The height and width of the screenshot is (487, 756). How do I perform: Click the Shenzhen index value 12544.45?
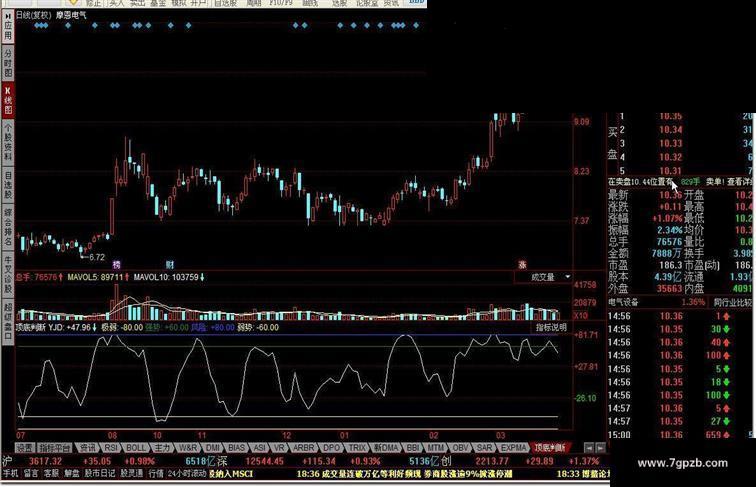[266, 461]
